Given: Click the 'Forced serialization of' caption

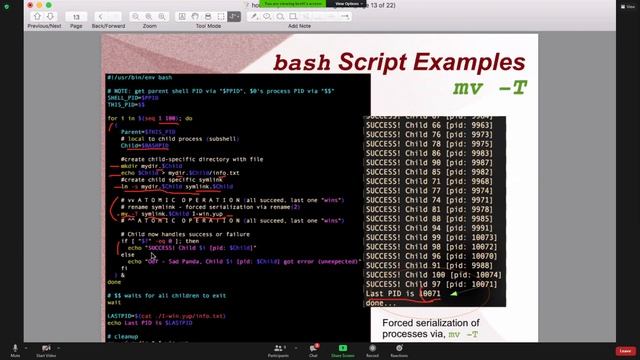Looking at the screenshot, I should point(431,323).
